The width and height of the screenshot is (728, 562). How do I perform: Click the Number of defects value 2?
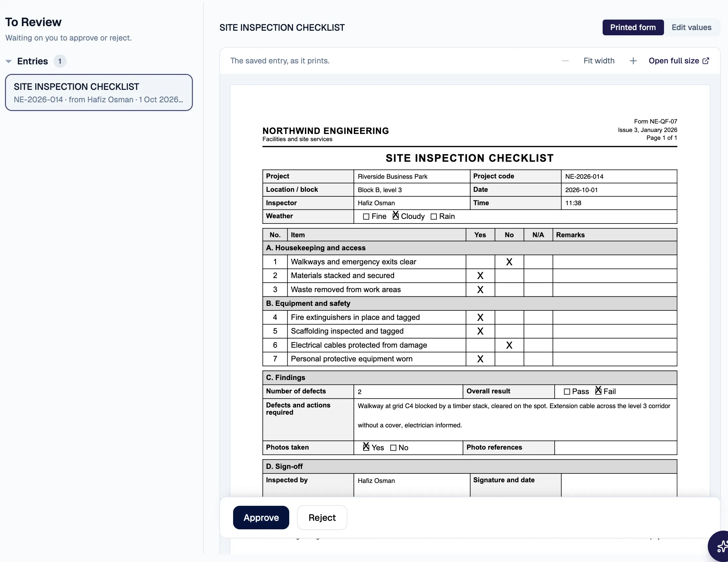tap(360, 392)
